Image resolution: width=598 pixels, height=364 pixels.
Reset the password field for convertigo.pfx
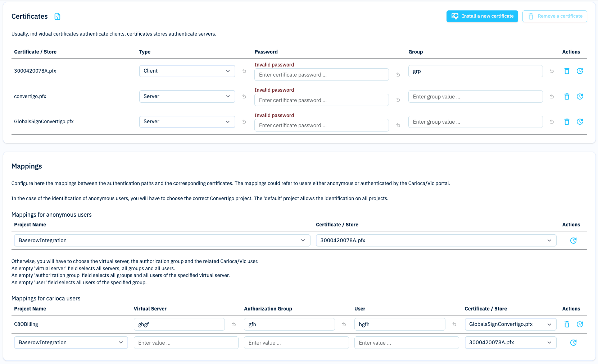(398, 100)
